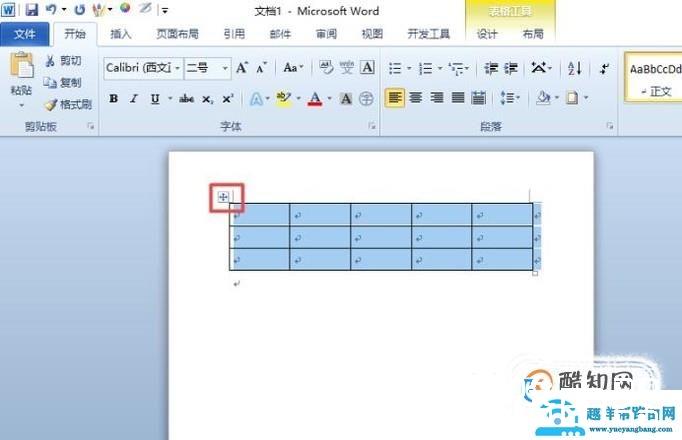Open the Borders dropdown arrow

(586, 98)
